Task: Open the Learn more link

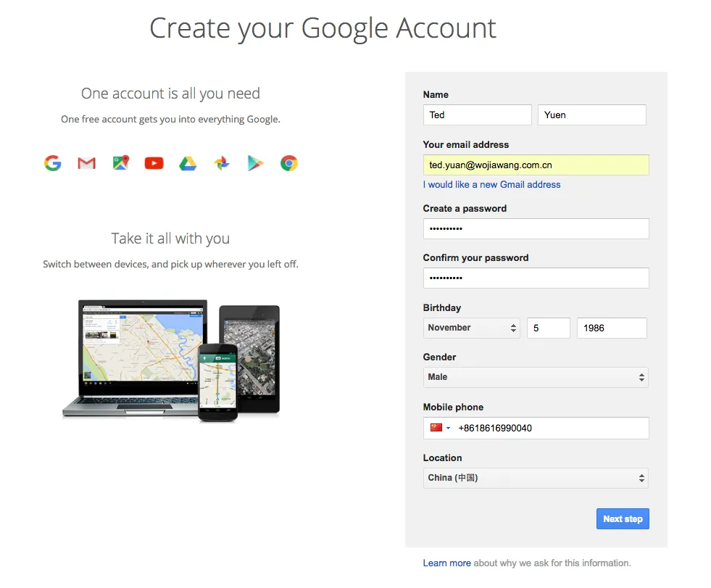Action: point(446,563)
